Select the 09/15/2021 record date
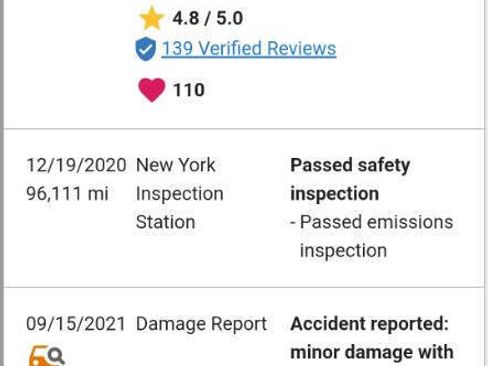Screen dimensions: 488x366 (x=76, y=324)
